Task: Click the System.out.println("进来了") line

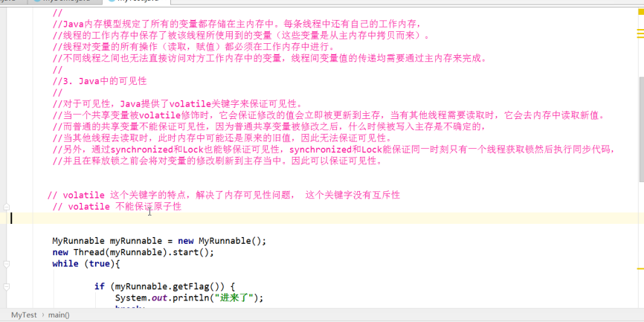Action: (x=189, y=297)
